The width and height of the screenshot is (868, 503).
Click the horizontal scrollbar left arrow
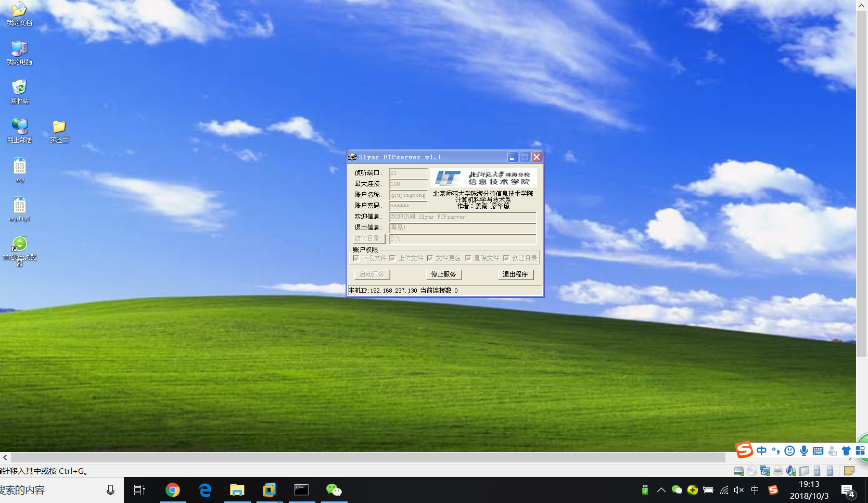click(5, 457)
